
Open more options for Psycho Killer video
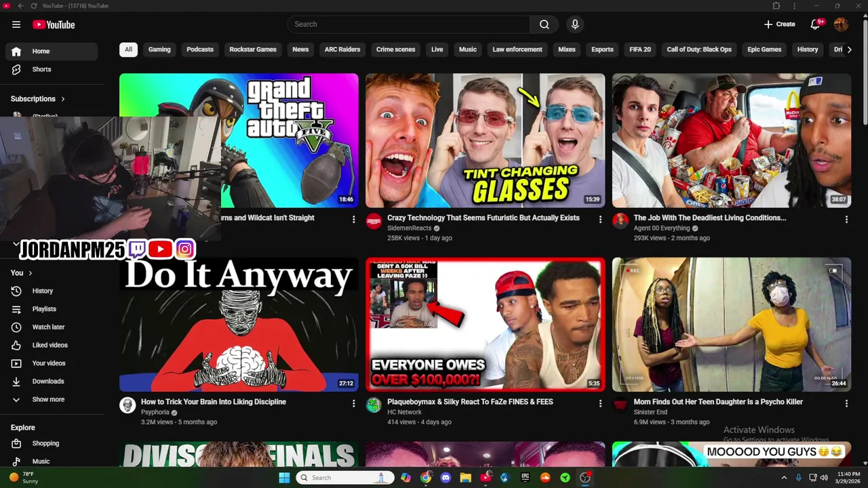point(846,403)
